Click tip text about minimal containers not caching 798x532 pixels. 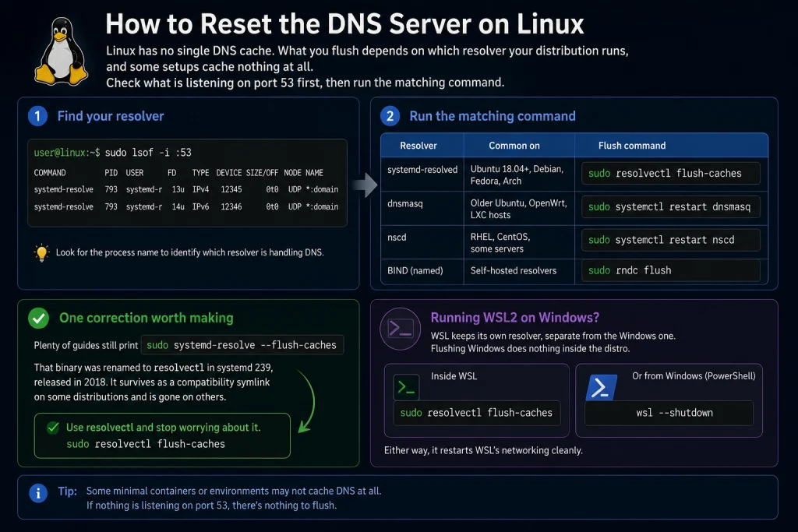[234, 491]
